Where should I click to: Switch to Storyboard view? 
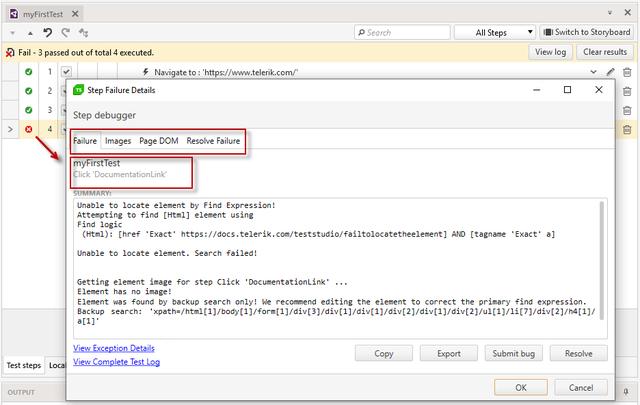[587, 32]
